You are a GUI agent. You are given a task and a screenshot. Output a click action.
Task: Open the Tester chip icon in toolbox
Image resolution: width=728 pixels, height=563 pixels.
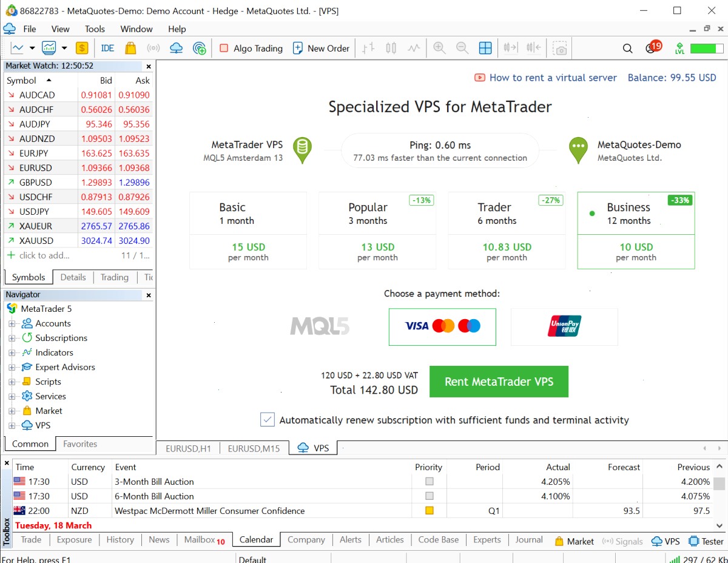pos(706,541)
